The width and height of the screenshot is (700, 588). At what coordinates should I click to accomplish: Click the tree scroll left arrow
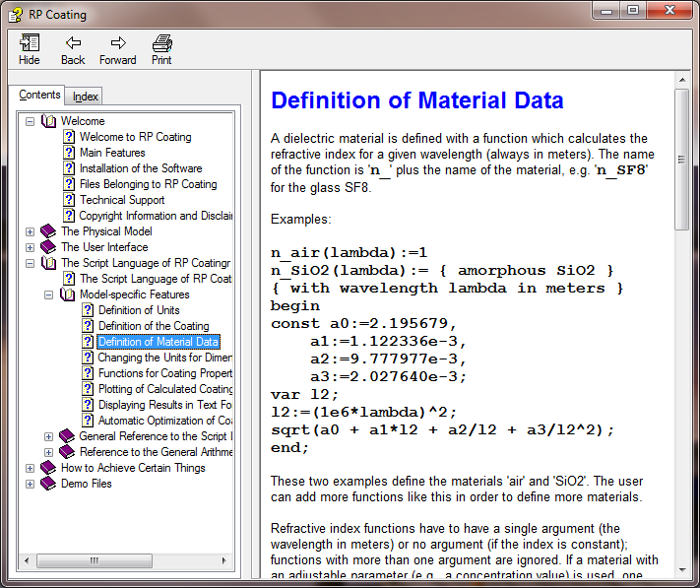27,560
